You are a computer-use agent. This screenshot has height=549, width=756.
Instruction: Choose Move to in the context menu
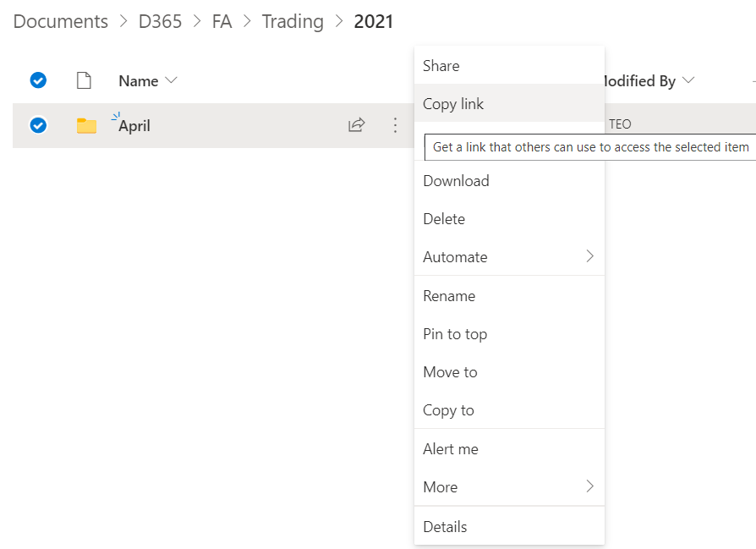(x=509, y=372)
